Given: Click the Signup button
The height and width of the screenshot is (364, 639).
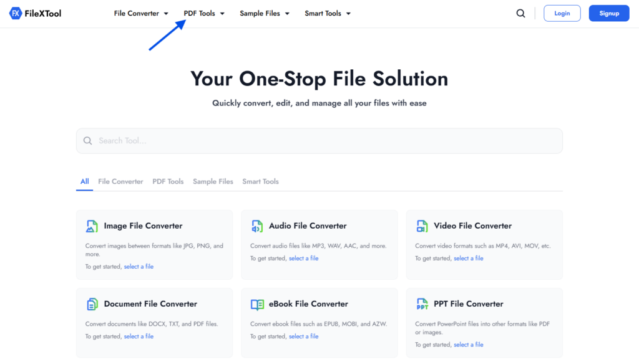Looking at the screenshot, I should (608, 12).
